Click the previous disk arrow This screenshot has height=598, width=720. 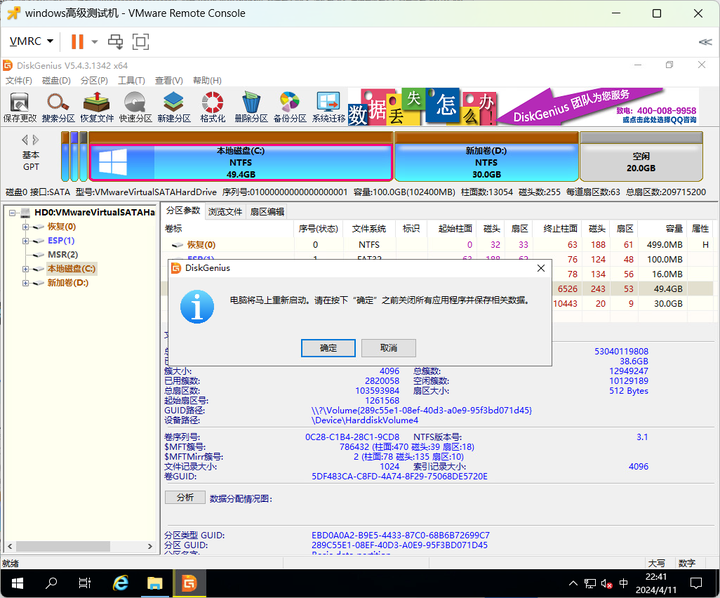25,140
